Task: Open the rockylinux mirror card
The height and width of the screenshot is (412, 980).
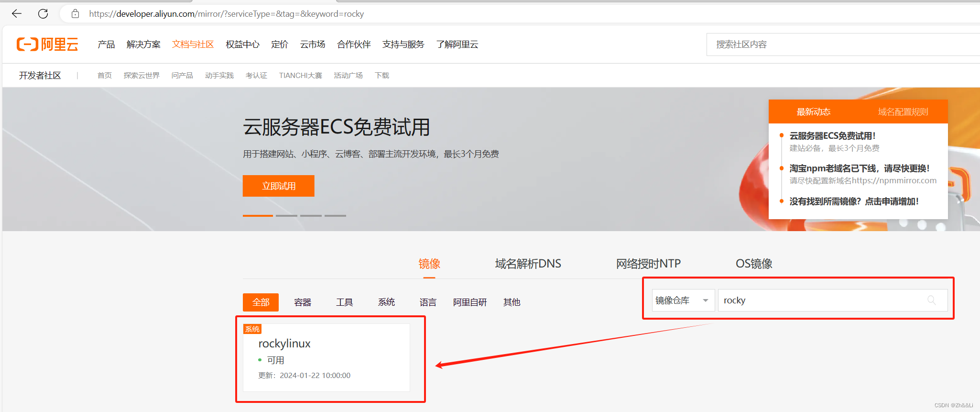Action: [x=327, y=357]
